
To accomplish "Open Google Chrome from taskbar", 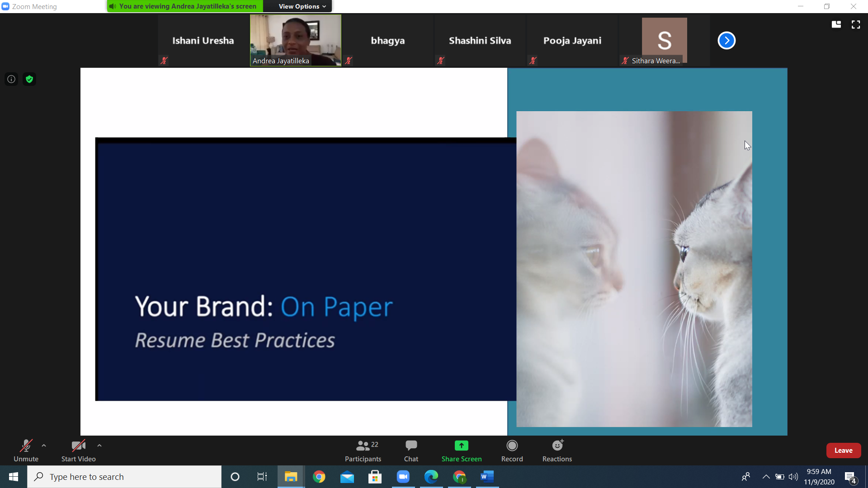I will 319,477.
